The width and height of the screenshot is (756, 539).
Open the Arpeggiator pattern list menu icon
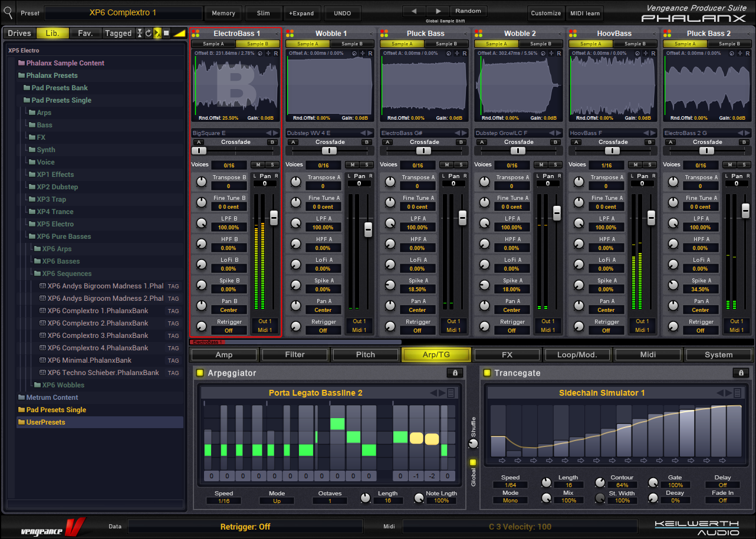(451, 393)
